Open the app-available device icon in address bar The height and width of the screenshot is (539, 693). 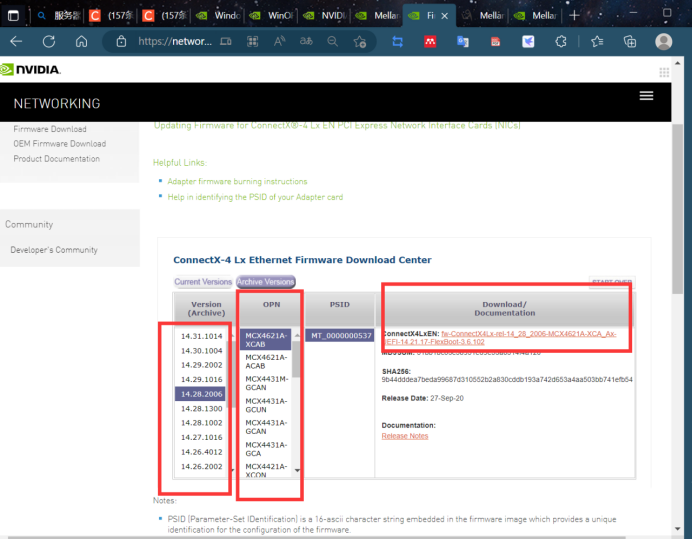click(226, 42)
